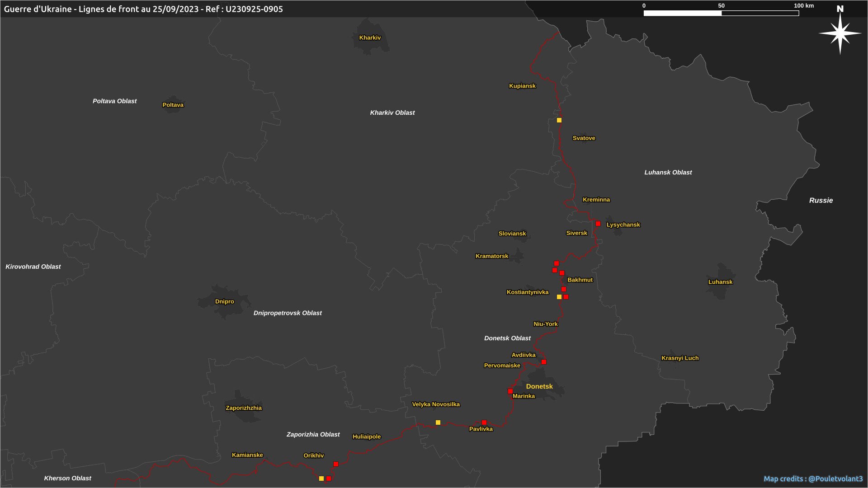Click the Bakhmut label
868x488 pixels.
(580, 280)
